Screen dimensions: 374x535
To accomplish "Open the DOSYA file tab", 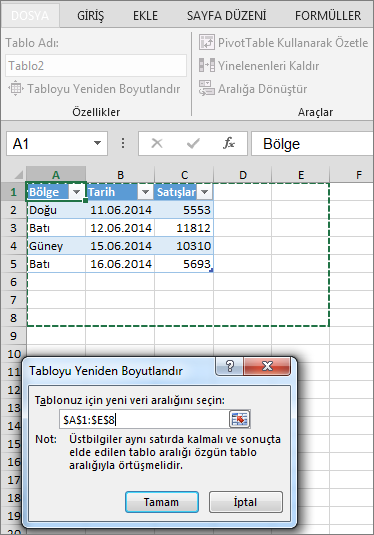I will tap(30, 16).
